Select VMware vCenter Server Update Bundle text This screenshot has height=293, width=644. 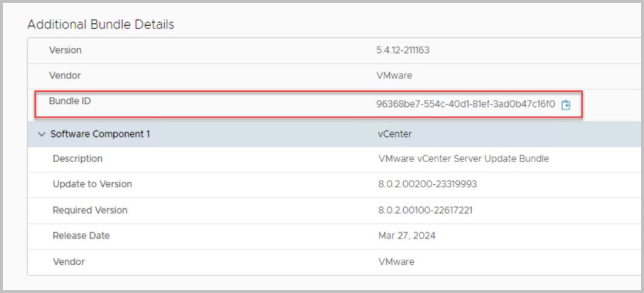point(464,158)
